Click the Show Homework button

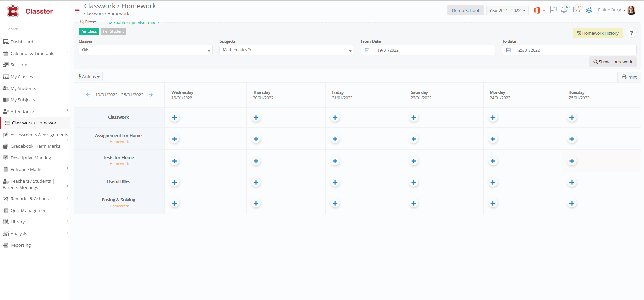pos(613,62)
